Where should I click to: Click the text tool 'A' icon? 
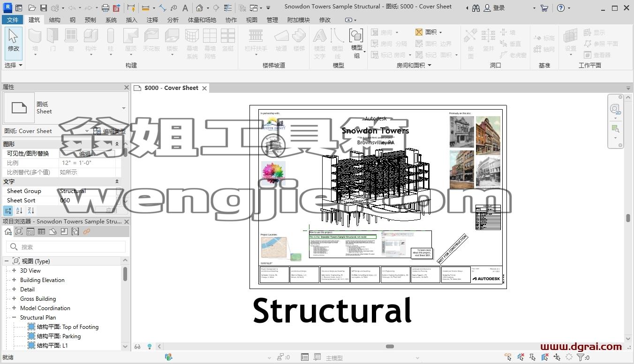tap(185, 8)
